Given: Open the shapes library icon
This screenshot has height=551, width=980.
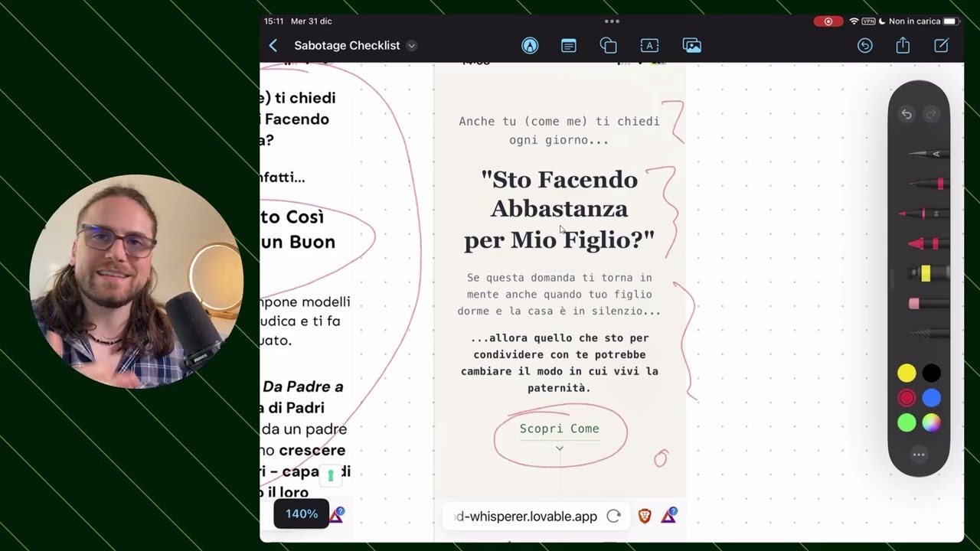Looking at the screenshot, I should [x=609, y=46].
